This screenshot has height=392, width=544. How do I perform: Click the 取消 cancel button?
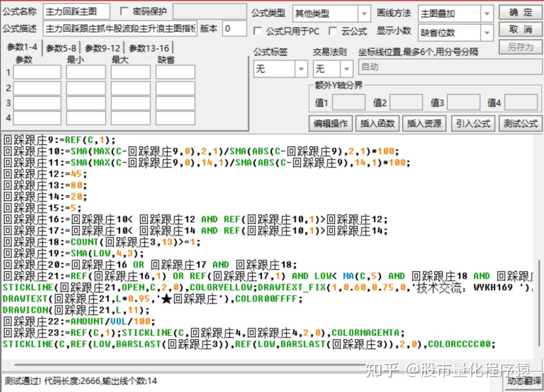pos(520,29)
